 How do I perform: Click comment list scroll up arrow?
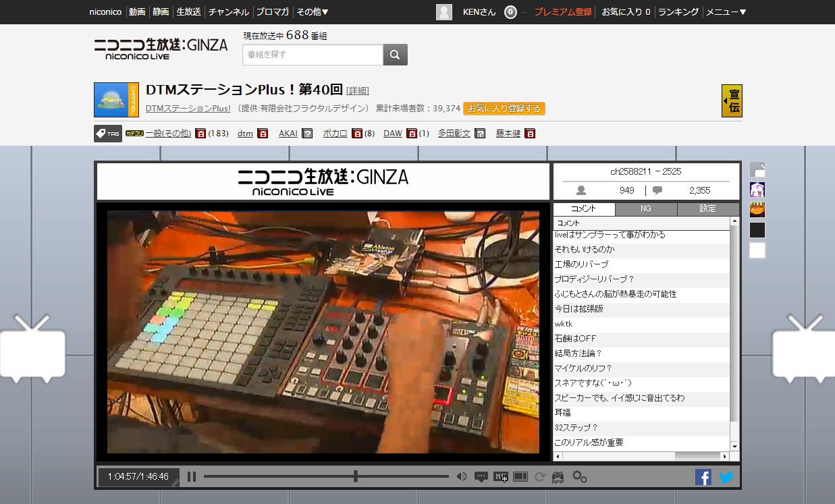734,221
